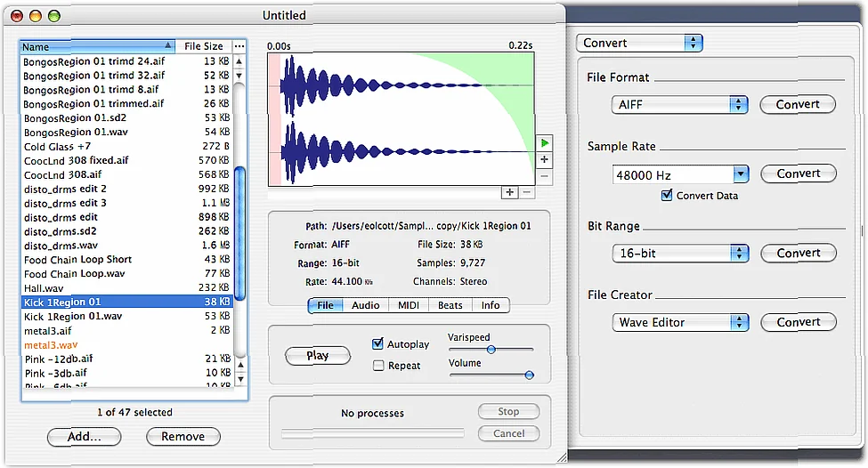
Task: Open the File Format AIFF dropdown
Action: tap(680, 104)
